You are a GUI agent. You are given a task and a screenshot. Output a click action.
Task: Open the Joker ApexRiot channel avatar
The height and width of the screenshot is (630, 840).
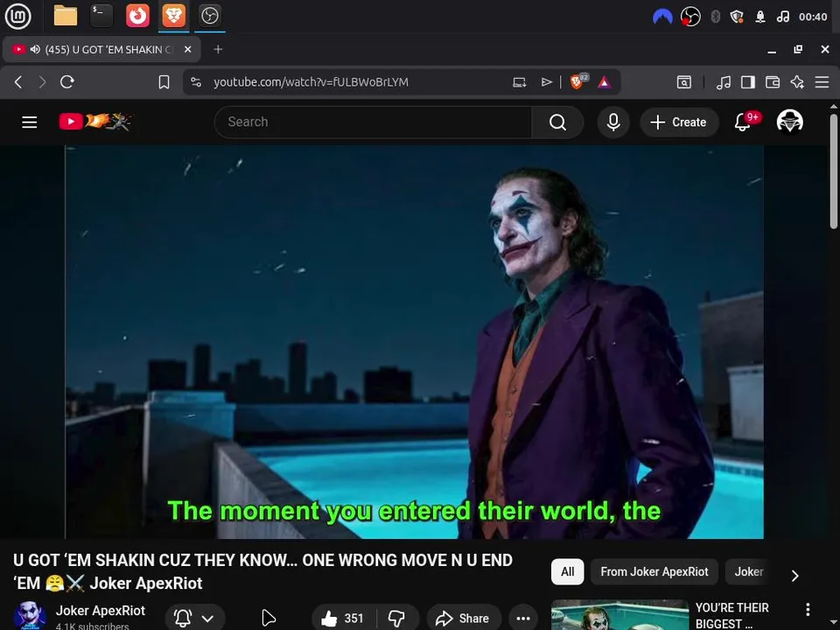(29, 616)
